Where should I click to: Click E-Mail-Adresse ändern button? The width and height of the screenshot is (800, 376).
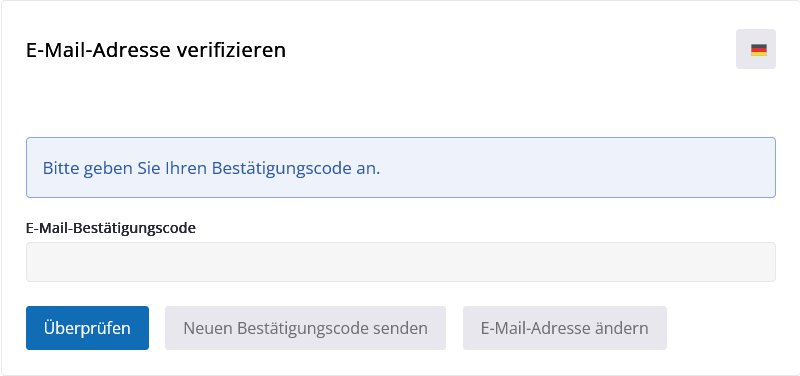tap(565, 328)
